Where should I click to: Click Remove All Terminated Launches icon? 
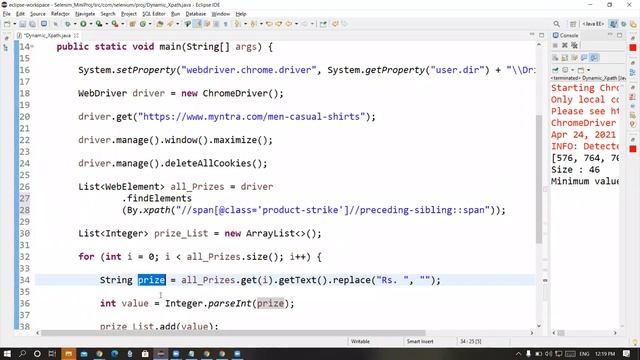pos(575,45)
